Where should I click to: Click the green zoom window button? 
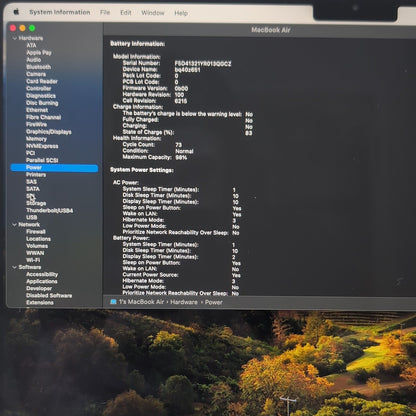(32, 28)
